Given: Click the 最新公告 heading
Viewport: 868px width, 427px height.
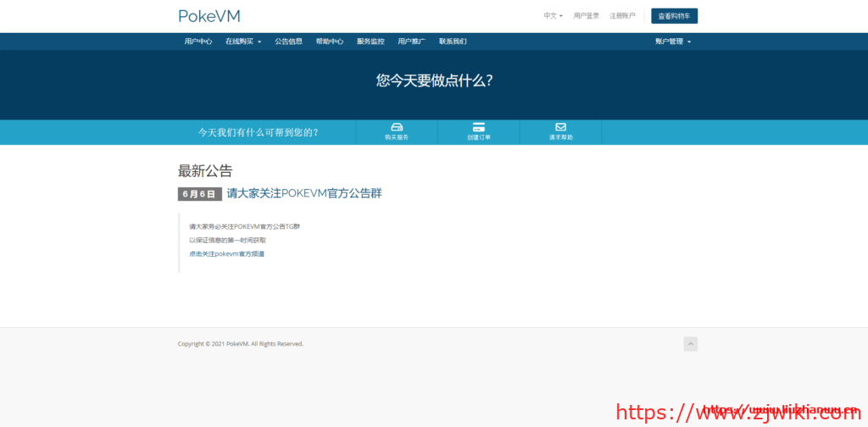Looking at the screenshot, I should pos(205,171).
